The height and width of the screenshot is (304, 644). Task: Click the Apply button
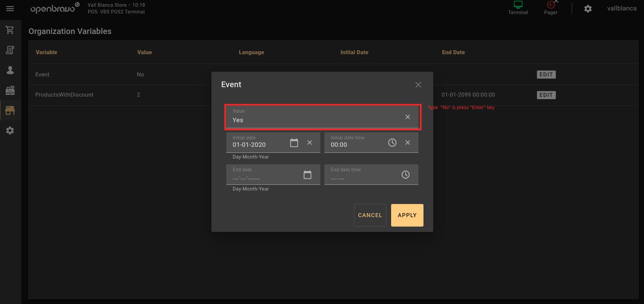407,215
